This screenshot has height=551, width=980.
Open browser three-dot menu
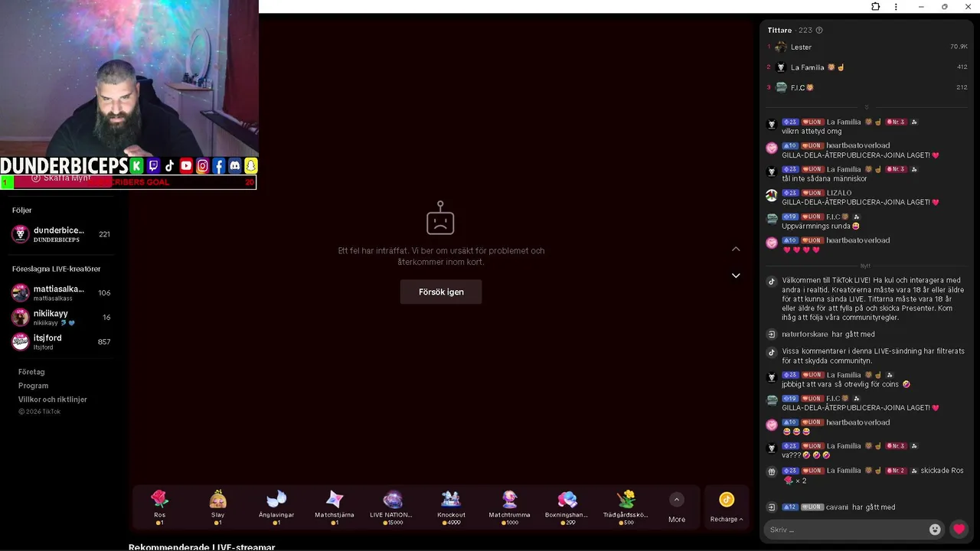coord(897,7)
